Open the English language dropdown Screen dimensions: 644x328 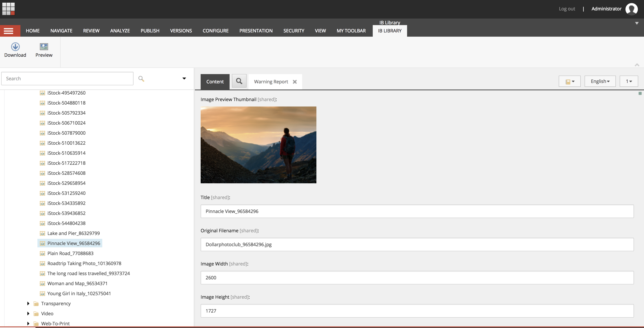600,81
